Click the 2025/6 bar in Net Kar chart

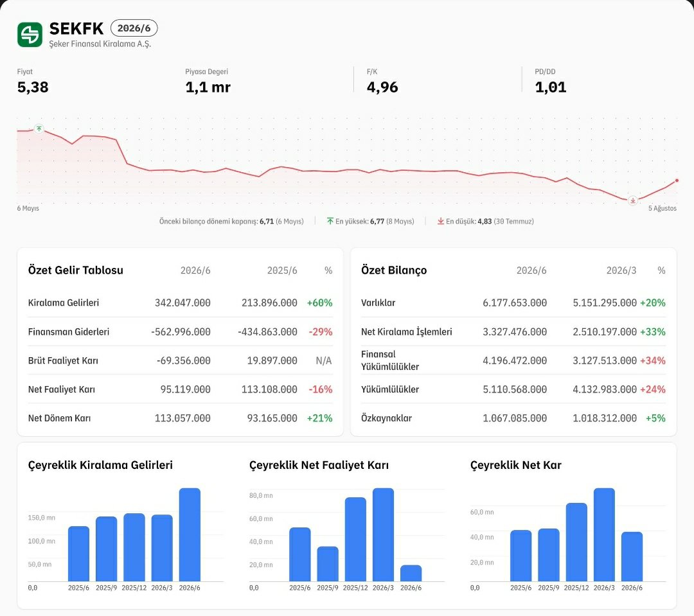point(520,556)
